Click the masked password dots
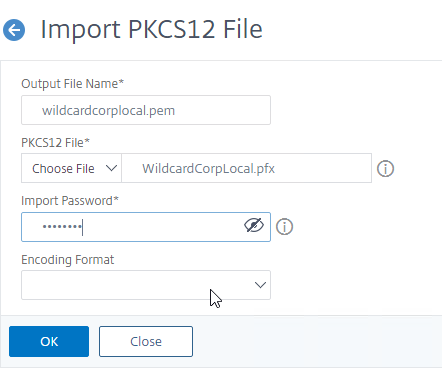Viewport: 442px width, 368px height. [62, 227]
